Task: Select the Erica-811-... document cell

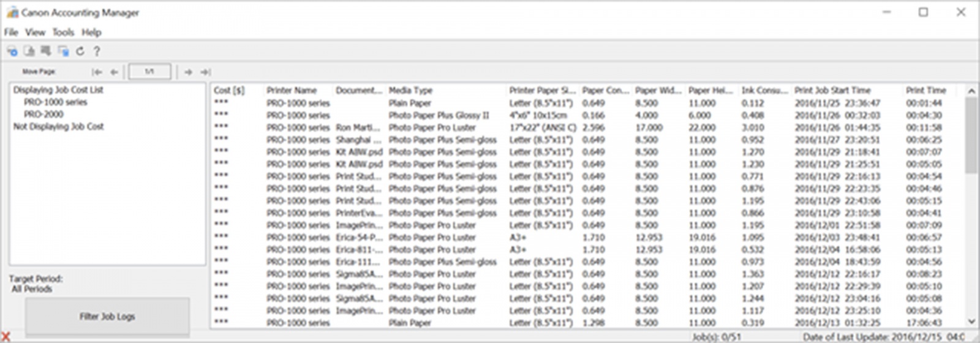Action: pyautogui.click(x=359, y=250)
